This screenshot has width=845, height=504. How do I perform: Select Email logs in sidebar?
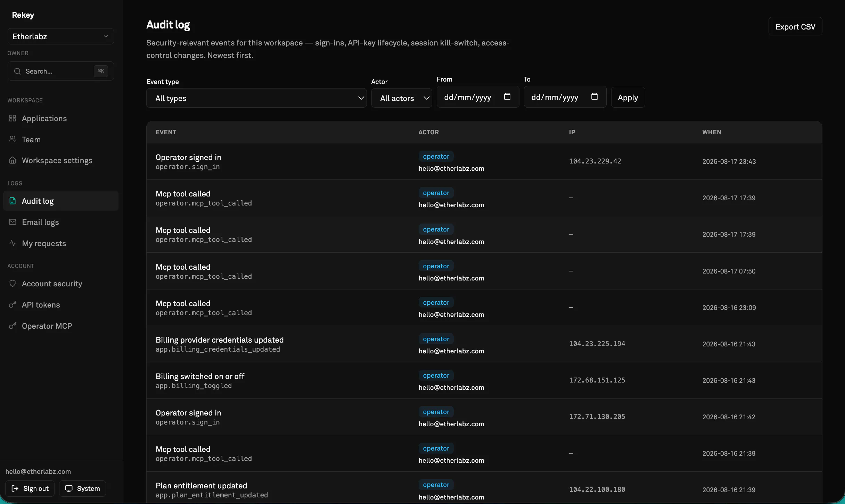click(61, 222)
